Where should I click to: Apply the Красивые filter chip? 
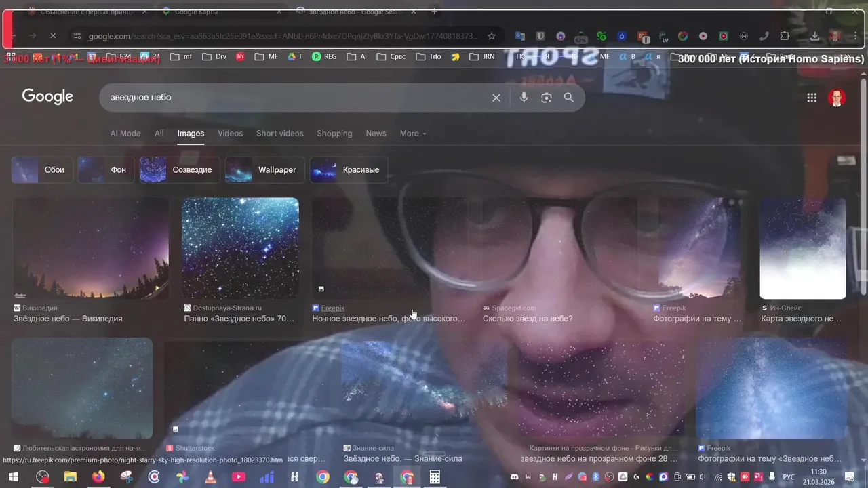pyautogui.click(x=349, y=169)
